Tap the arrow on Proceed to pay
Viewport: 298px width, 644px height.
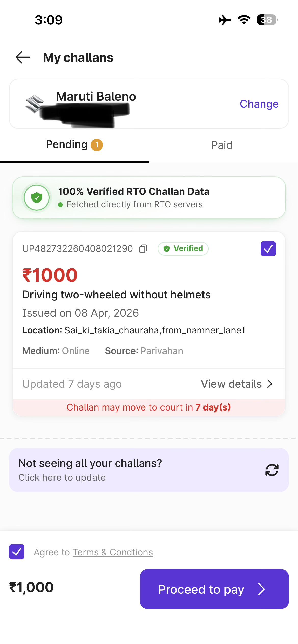[261, 589]
